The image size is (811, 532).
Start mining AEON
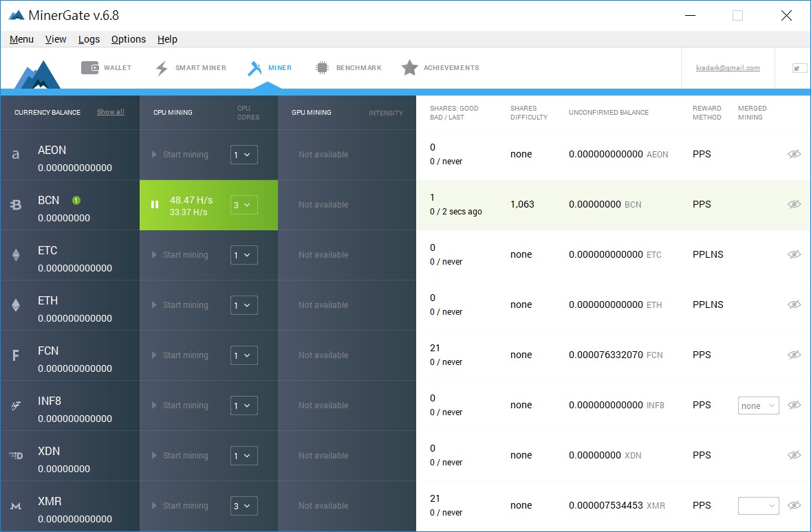click(x=180, y=155)
